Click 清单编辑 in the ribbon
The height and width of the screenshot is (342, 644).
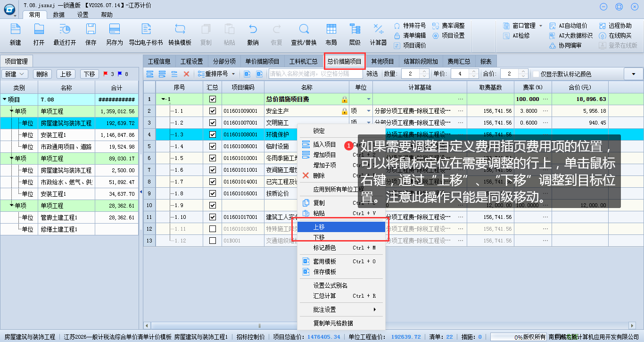(x=410, y=35)
